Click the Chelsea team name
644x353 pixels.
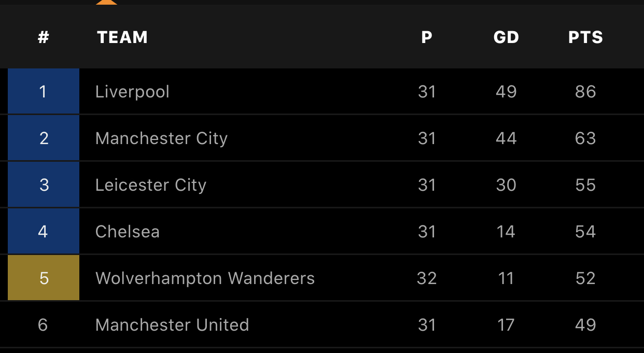click(128, 232)
